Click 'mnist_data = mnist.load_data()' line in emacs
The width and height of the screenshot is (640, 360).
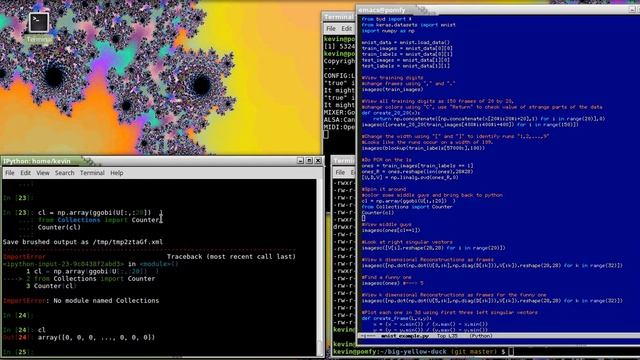point(406,42)
